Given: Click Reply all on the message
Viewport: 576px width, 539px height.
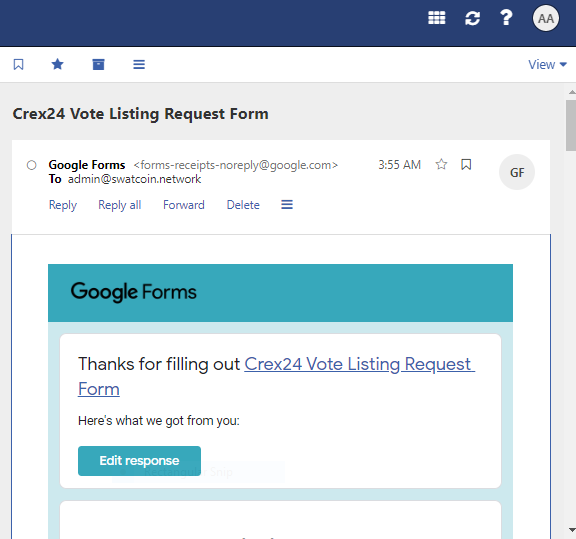Looking at the screenshot, I should click(119, 205).
